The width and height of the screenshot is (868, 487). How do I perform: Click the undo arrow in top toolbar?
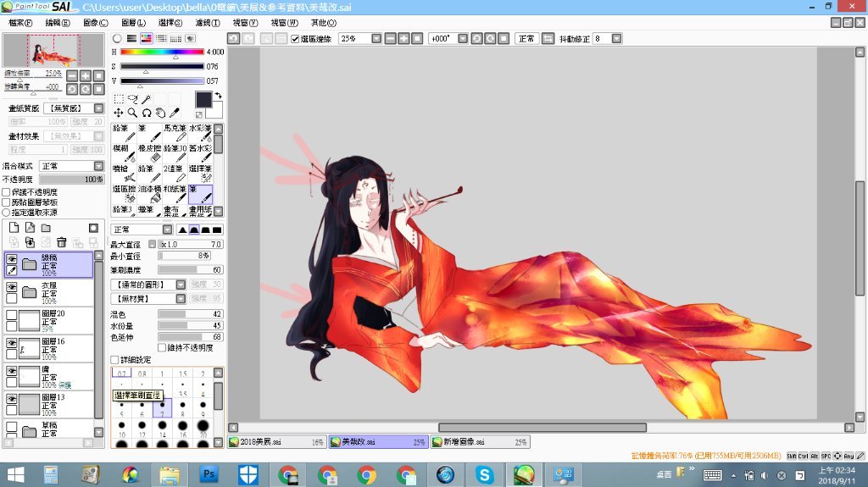(234, 38)
